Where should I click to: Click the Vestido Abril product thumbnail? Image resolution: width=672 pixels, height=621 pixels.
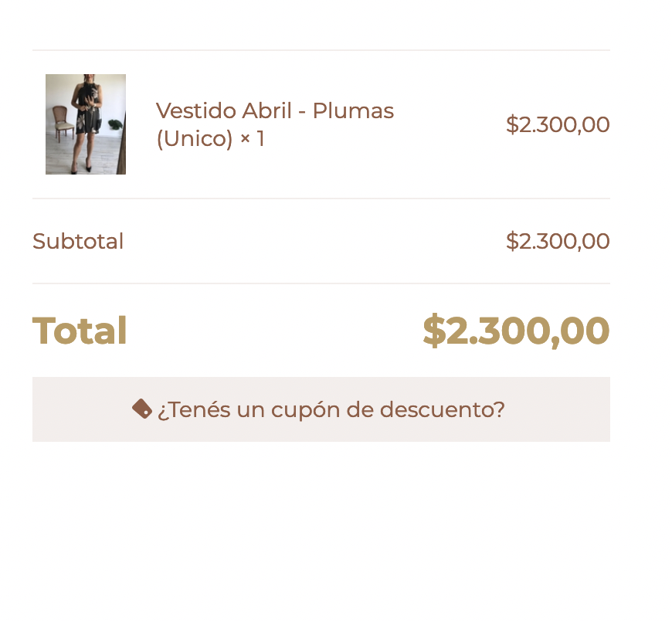point(86,124)
